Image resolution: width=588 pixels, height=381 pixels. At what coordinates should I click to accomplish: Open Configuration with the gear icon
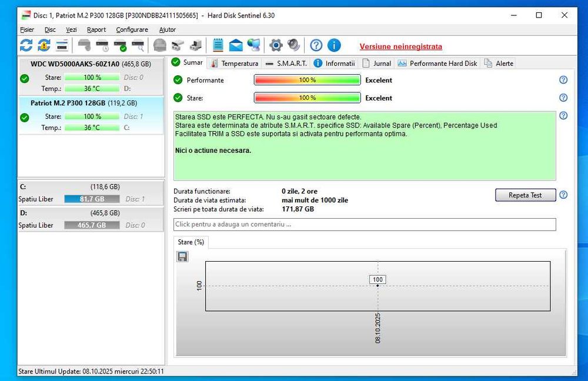[276, 45]
